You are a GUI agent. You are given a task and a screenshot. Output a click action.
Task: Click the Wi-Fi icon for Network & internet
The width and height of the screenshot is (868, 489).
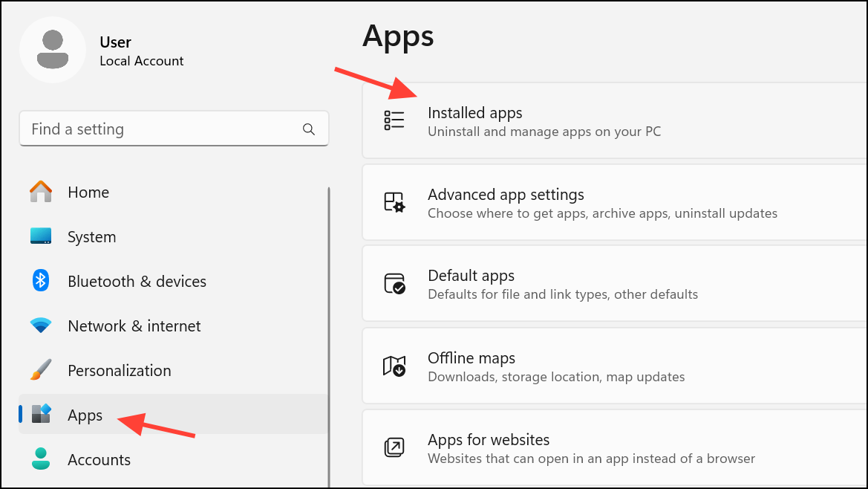[x=41, y=326]
